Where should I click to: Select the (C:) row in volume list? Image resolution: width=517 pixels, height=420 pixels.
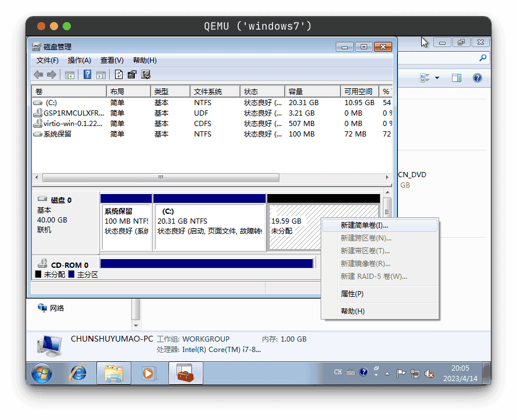(x=212, y=102)
